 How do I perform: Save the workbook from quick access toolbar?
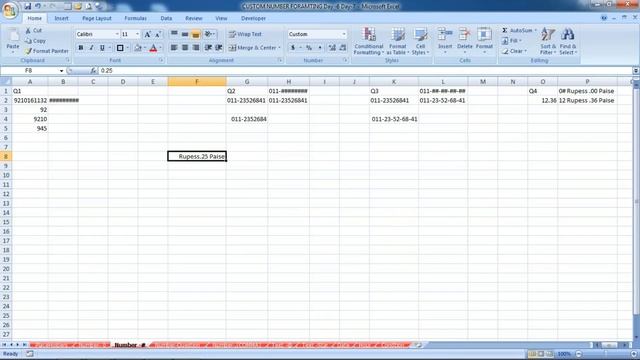coord(27,6)
